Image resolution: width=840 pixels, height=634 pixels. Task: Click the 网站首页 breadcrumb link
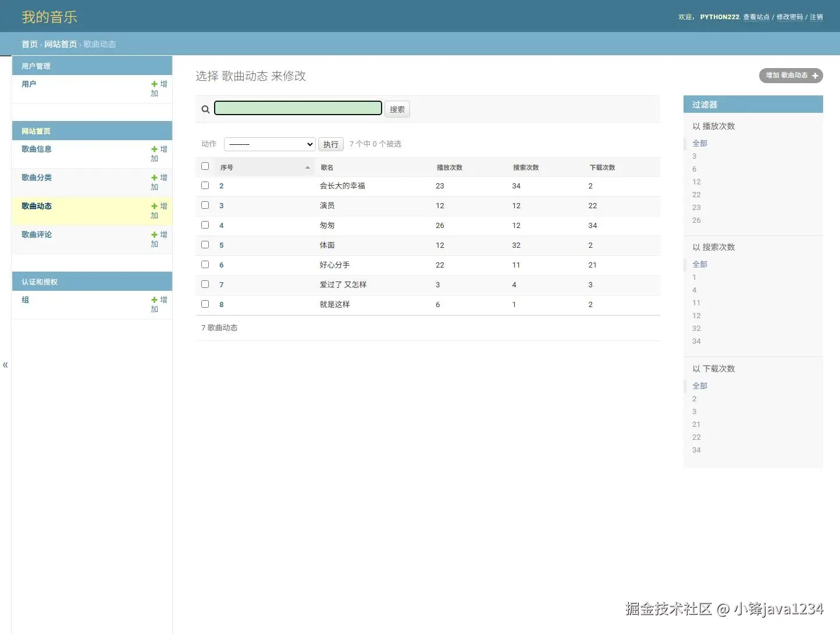(x=60, y=44)
